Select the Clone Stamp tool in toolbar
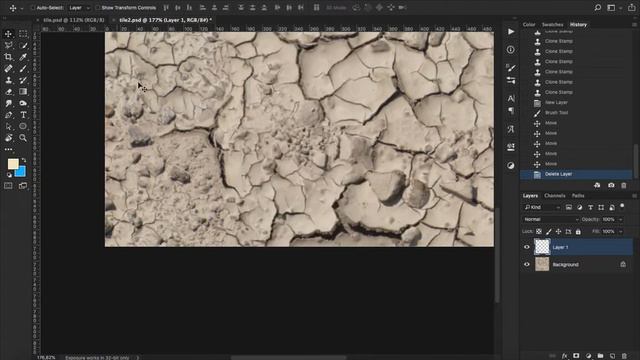This screenshot has height=360, width=640. pyautogui.click(x=8, y=80)
